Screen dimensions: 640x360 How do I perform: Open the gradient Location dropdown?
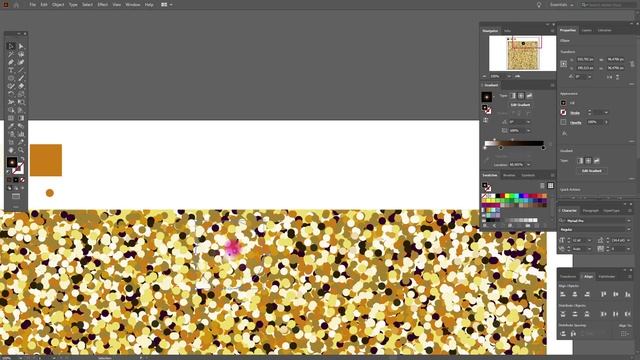[x=528, y=164]
